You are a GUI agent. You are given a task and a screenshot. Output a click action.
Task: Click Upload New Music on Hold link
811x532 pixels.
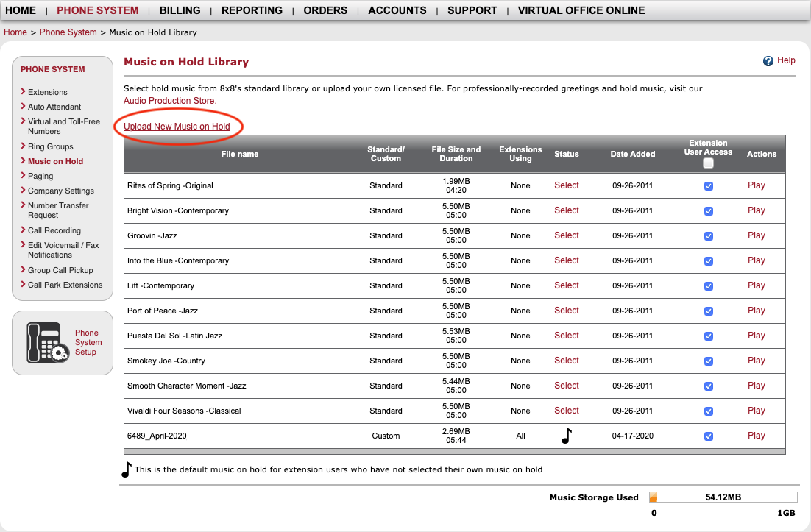pyautogui.click(x=177, y=126)
